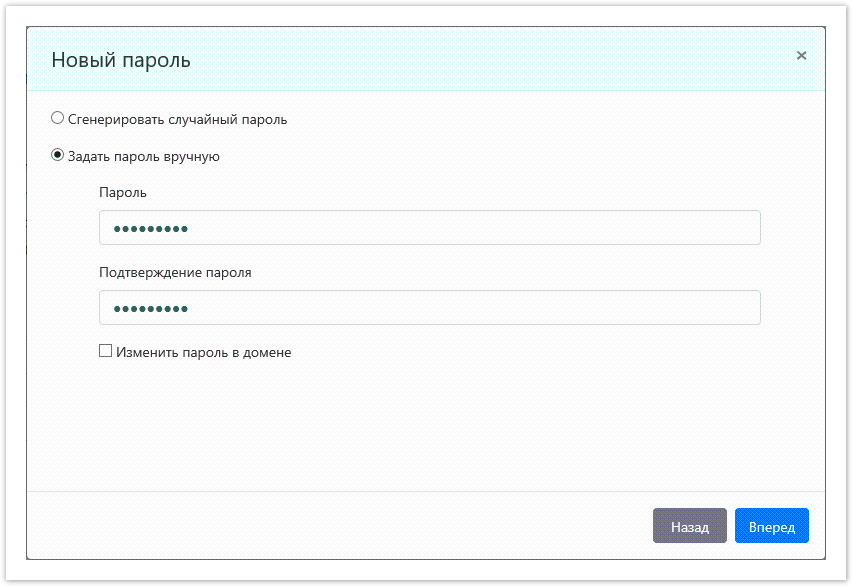The height and width of the screenshot is (586, 852).
Task: Dismiss the dialog with the X icon
Action: pyautogui.click(x=801, y=56)
